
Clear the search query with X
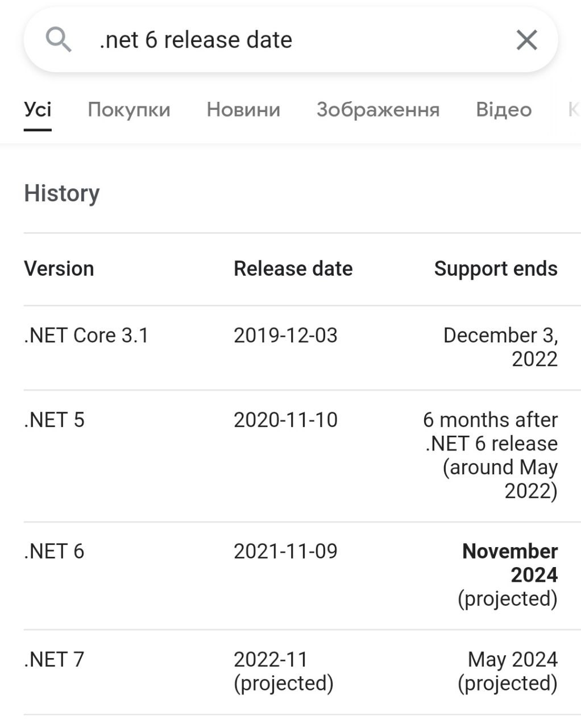pyautogui.click(x=526, y=40)
